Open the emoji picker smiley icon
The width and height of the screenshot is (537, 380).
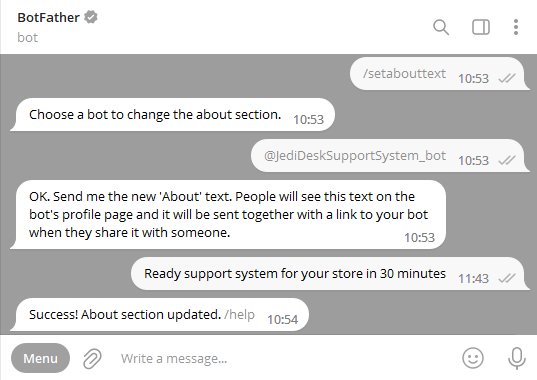(x=473, y=358)
